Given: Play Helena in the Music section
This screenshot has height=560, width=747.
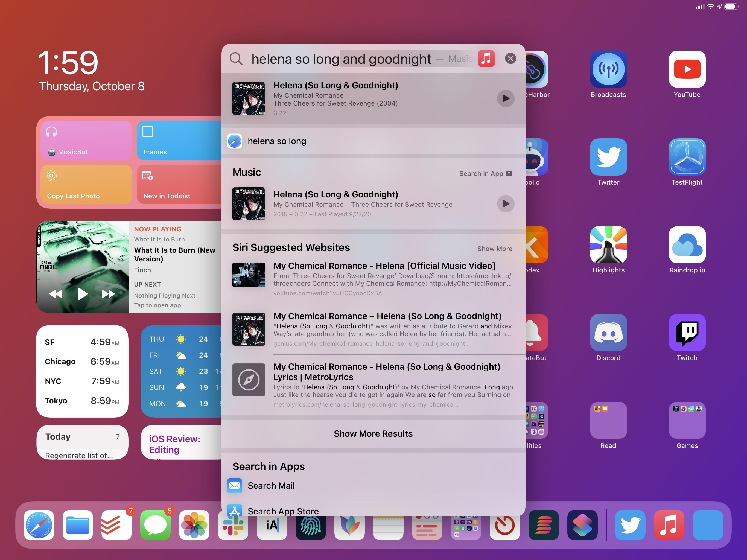Looking at the screenshot, I should point(506,204).
